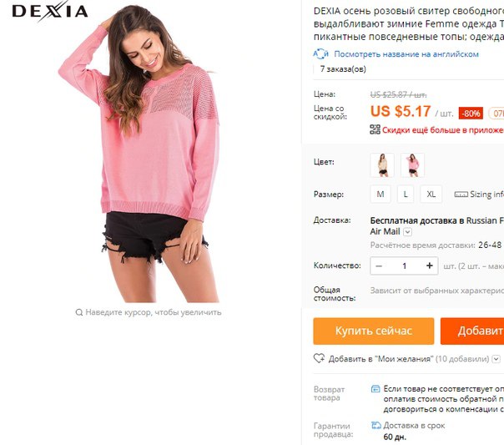Choose the pink sweater color swatch
The image size is (504, 445).
(413, 165)
